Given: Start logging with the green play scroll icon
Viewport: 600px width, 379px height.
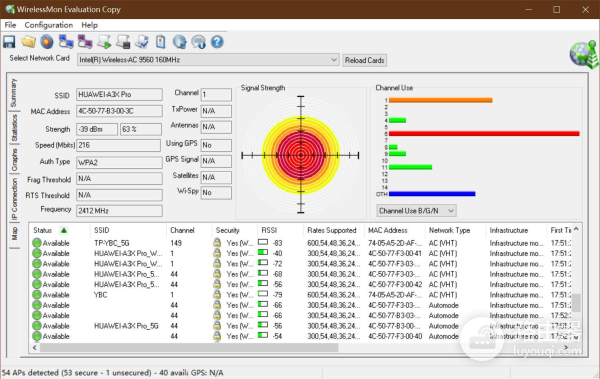Looking at the screenshot, I should point(104,42).
